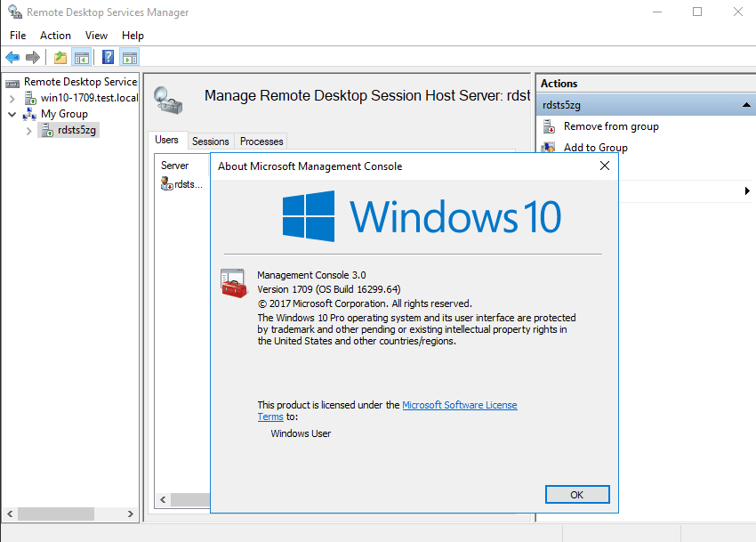Click Add to Group action

tap(595, 148)
